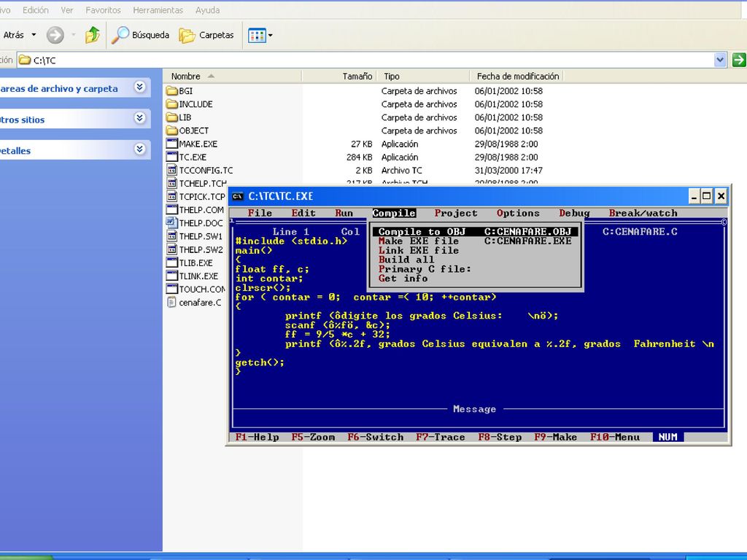Click the green Go arrow button
Viewport: 747px width, 560px height.
739,60
